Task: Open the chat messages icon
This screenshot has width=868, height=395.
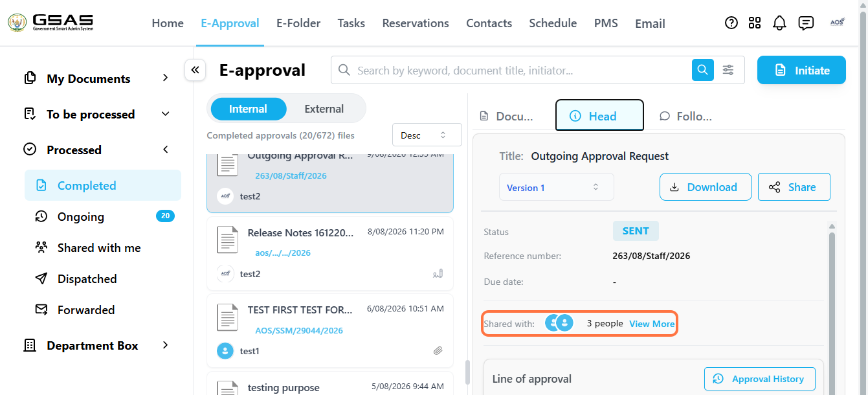Action: [806, 23]
